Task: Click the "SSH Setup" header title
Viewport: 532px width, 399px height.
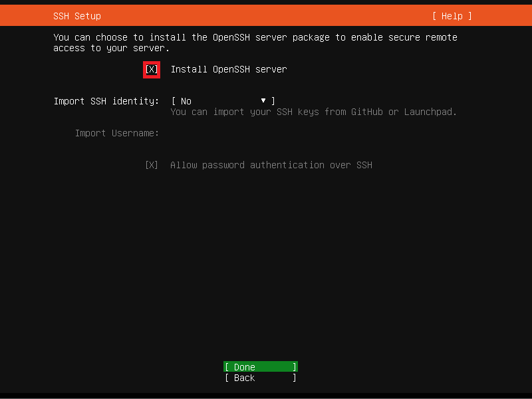Action: click(77, 16)
